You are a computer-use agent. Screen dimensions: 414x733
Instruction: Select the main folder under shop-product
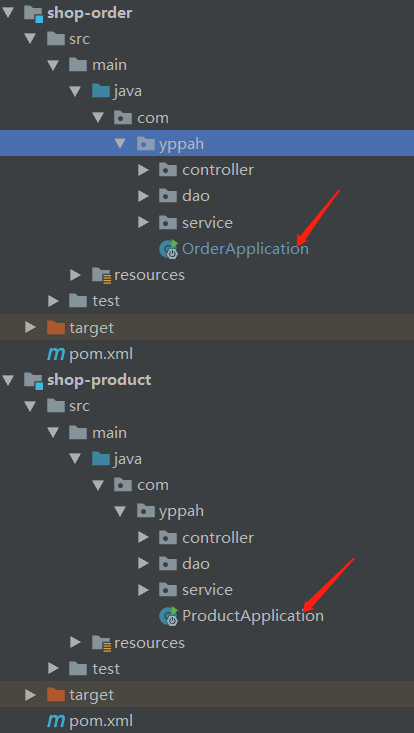[x=109, y=432]
